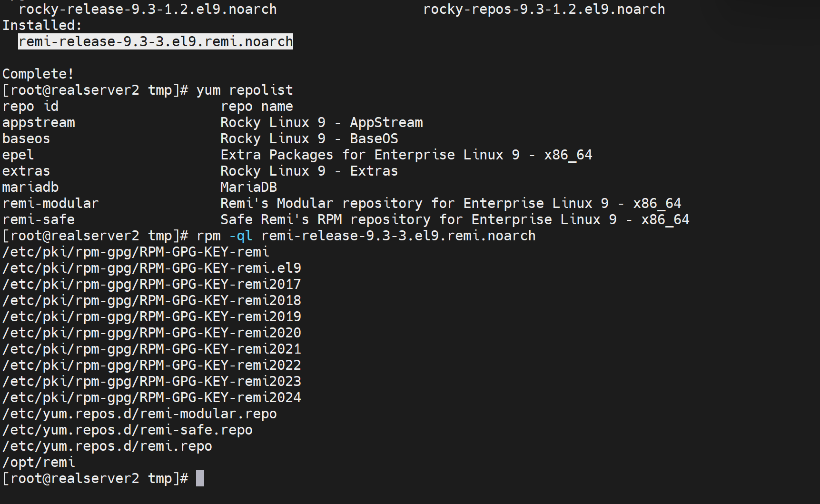
Task: Click the RPM-GPG-KEY-remi.el9 file path
Action: point(152,268)
